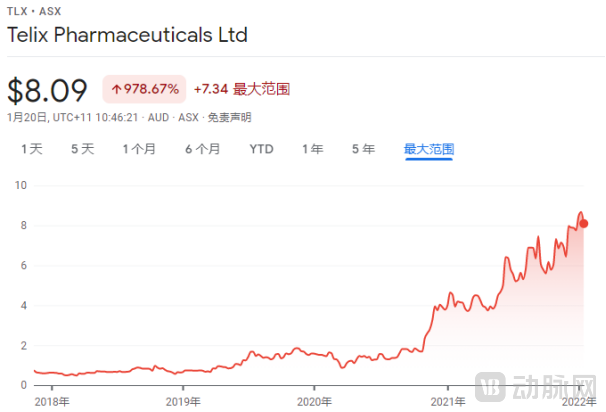This screenshot has width=606, height=412.
Task: Switch to the 5天 range tab
Action: [82, 150]
